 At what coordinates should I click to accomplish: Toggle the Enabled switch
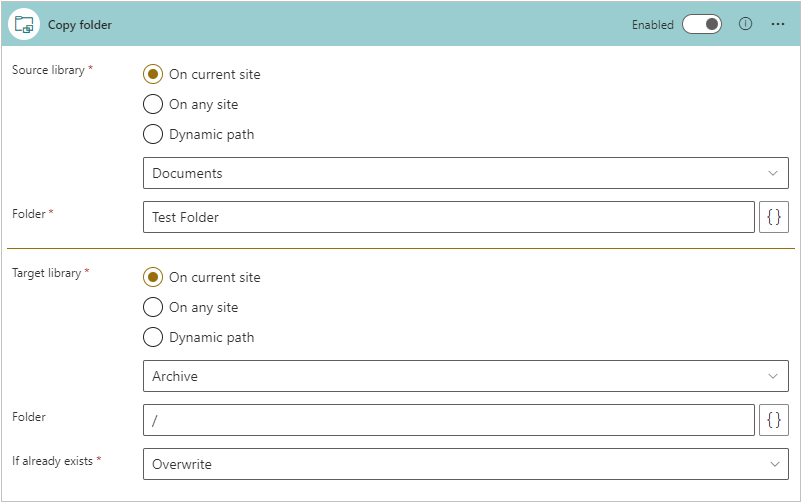click(702, 24)
